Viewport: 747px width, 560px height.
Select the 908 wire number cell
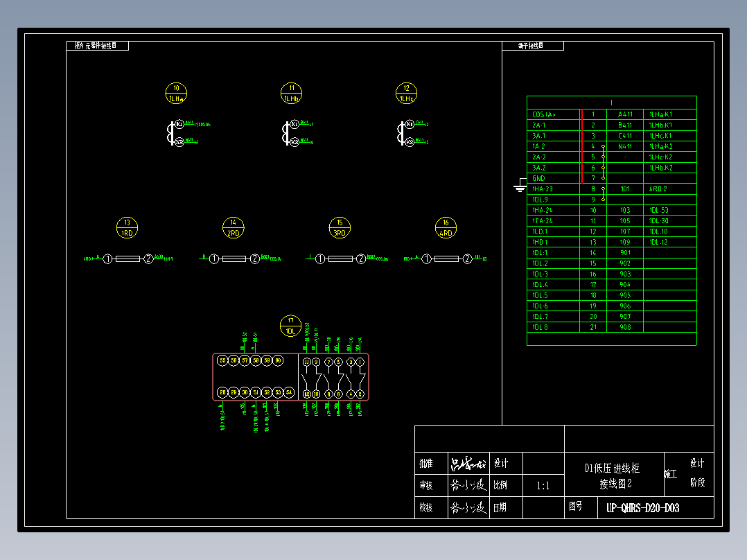(625, 327)
